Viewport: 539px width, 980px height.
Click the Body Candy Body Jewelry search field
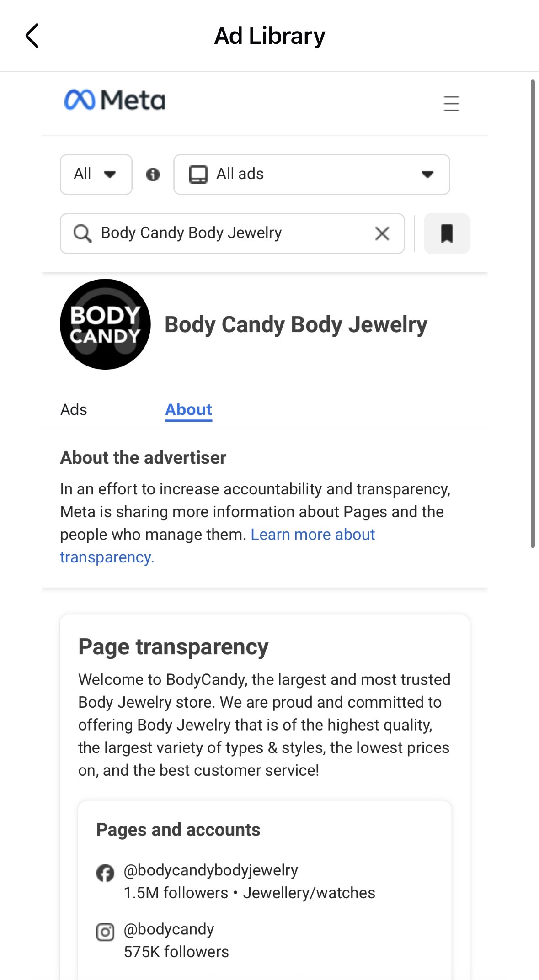point(232,233)
